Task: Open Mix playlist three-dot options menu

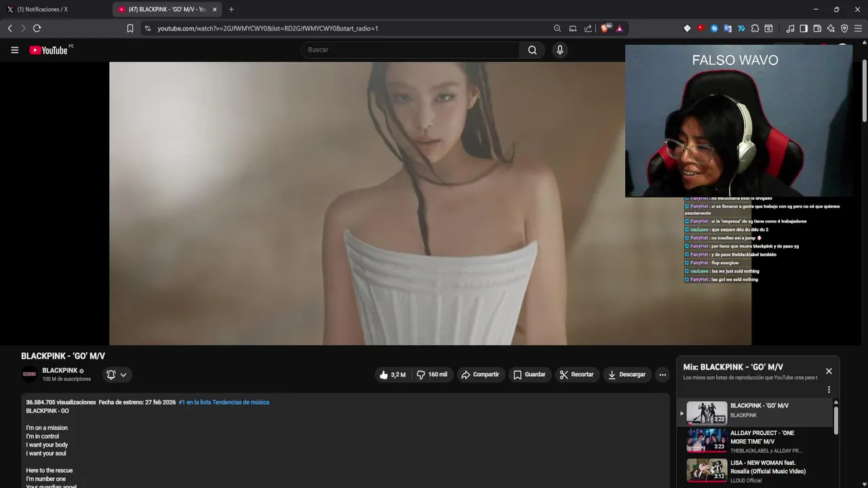Action: (x=829, y=390)
